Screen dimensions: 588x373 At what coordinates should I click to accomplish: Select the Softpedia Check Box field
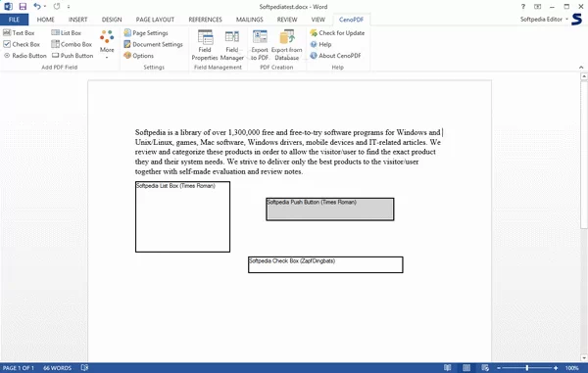point(325,264)
